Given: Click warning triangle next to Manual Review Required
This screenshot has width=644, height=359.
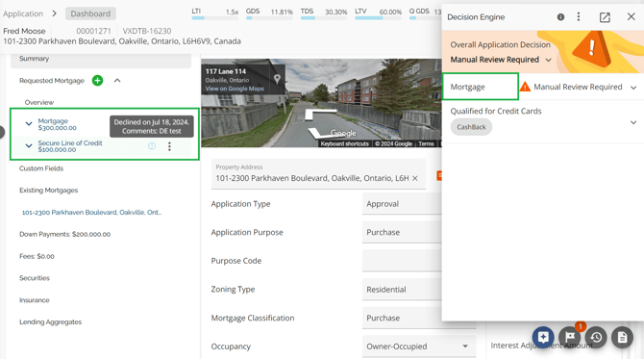Looking at the screenshot, I should pyautogui.click(x=525, y=87).
